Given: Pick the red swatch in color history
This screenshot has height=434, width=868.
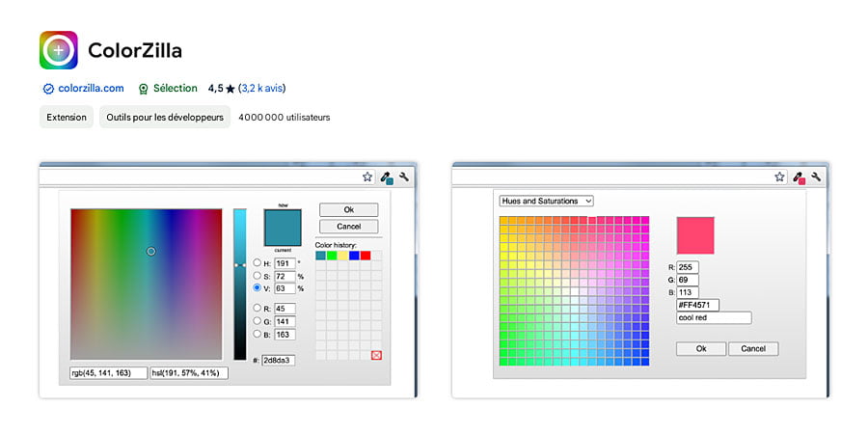Looking at the screenshot, I should point(366,256).
